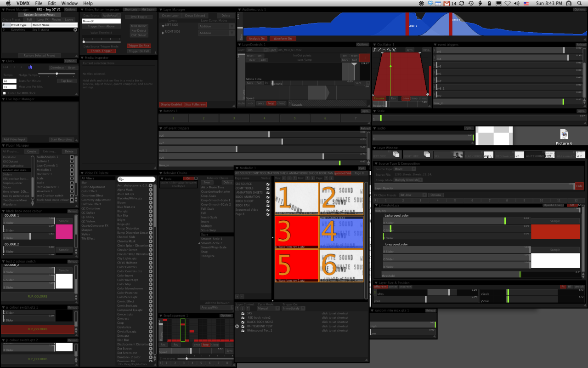
Task: Click the add icon next to ASCII Art.qtz
Action: (151, 194)
